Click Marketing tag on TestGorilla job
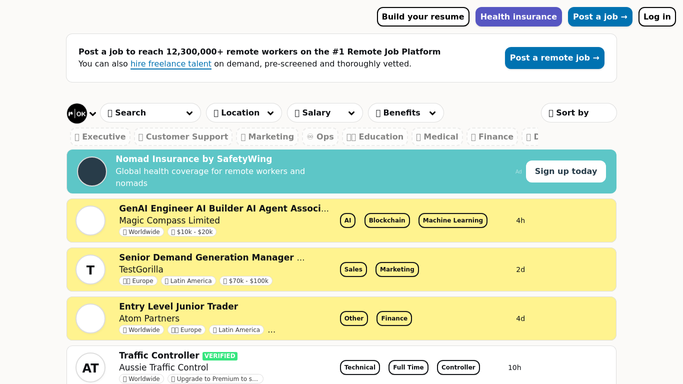 click(x=397, y=269)
